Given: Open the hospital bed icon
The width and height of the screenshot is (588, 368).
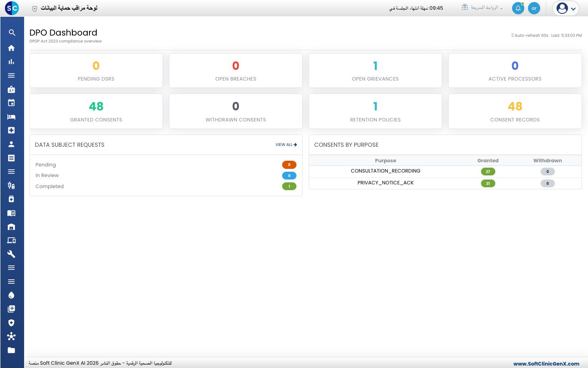Looking at the screenshot, I should pos(11,117).
